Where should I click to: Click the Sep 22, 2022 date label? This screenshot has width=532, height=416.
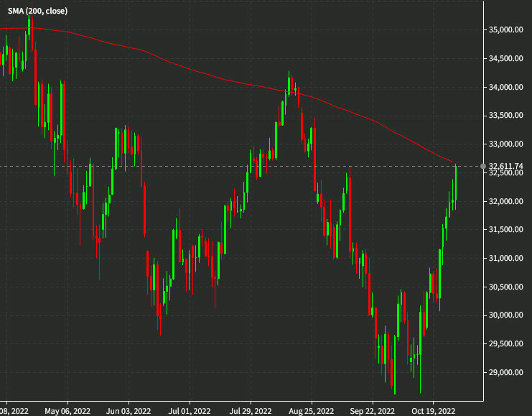pos(372,411)
